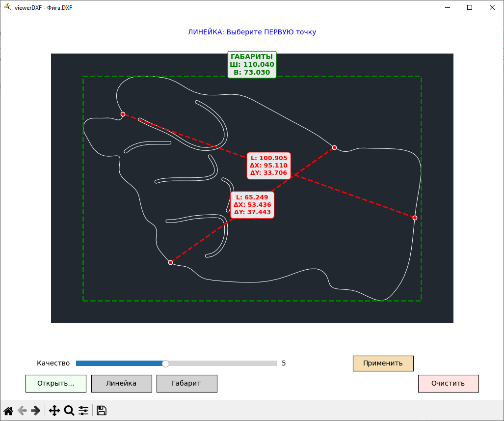The width and height of the screenshot is (504, 421).
Task: Save the figure with the floppy disk icon
Action: [x=102, y=411]
